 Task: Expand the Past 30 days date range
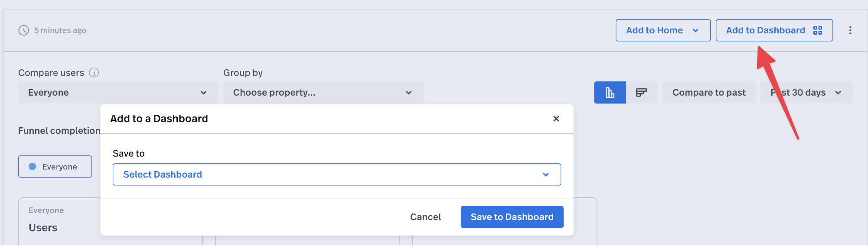click(x=806, y=93)
